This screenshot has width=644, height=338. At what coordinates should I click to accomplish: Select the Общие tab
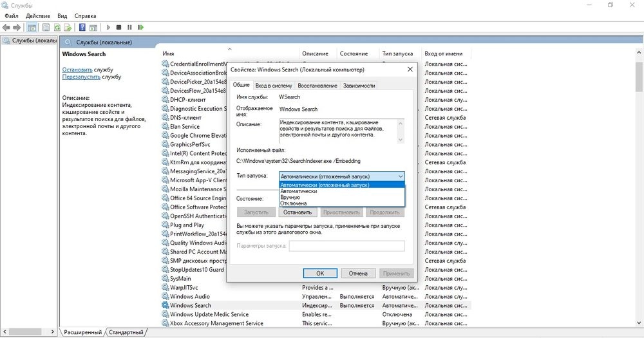[x=241, y=84]
